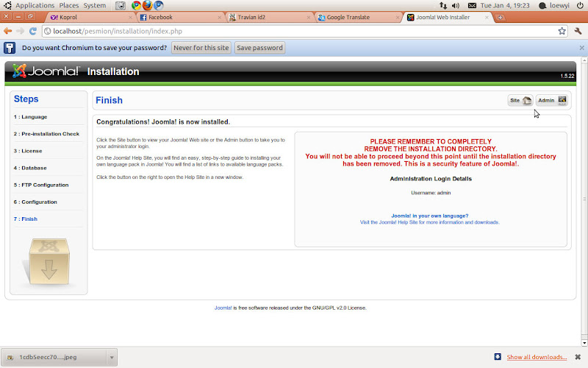The image size is (588, 368).
Task: Open the Applications menu
Action: coord(35,6)
